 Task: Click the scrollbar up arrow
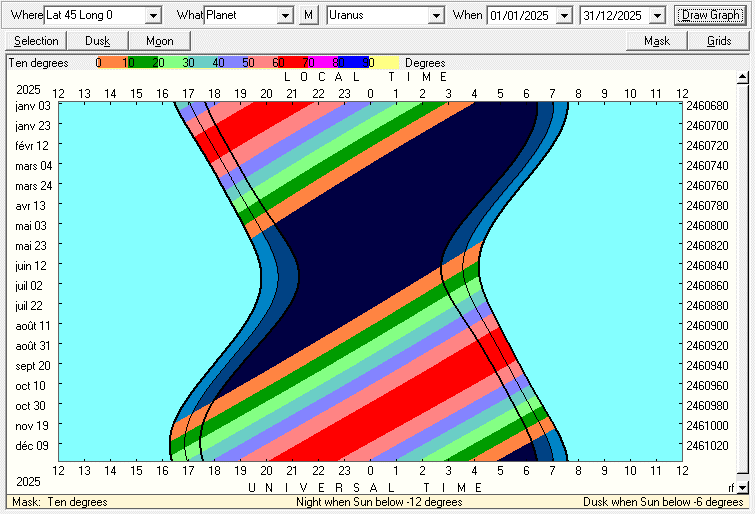click(x=742, y=77)
